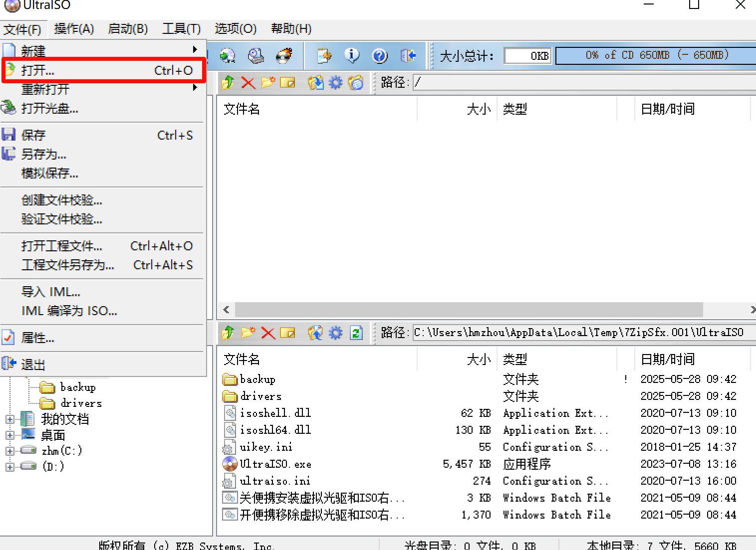Click the horizontal scrollbar in image pane
756x550 pixels.
[x=469, y=310]
